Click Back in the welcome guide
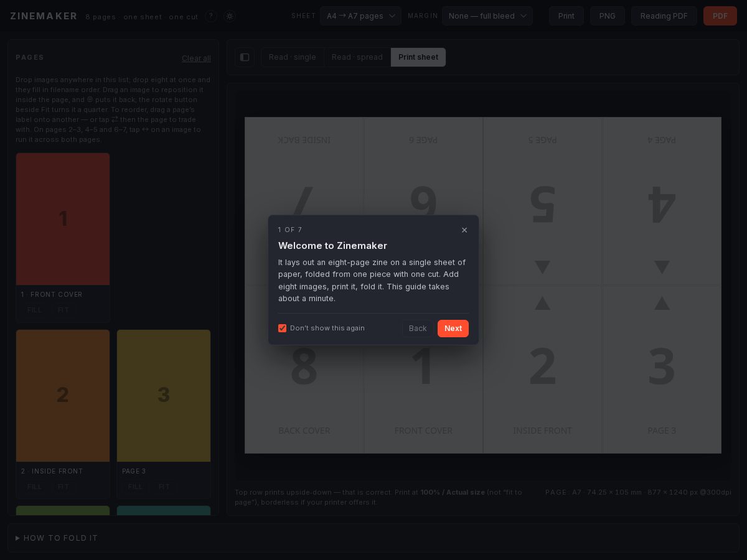747x560 pixels. coord(418,329)
